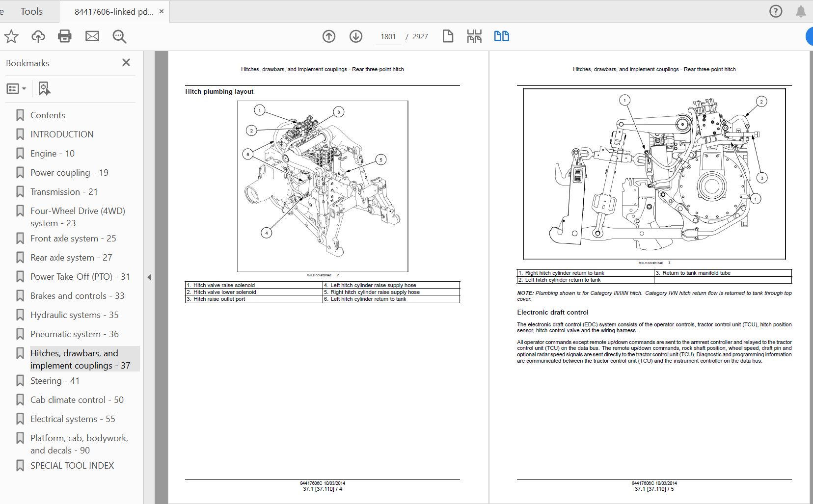Go to the next page

click(x=357, y=36)
